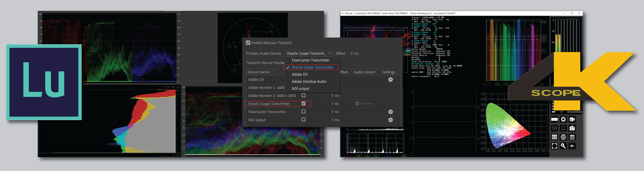Select Adobe Desktop Audio option
This screenshot has width=644, height=171.
[x=309, y=81]
